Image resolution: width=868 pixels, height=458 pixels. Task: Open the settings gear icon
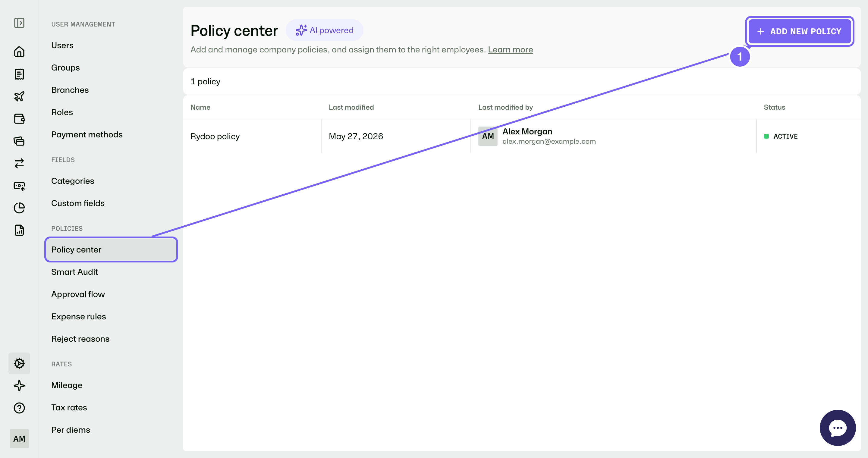coord(19,363)
